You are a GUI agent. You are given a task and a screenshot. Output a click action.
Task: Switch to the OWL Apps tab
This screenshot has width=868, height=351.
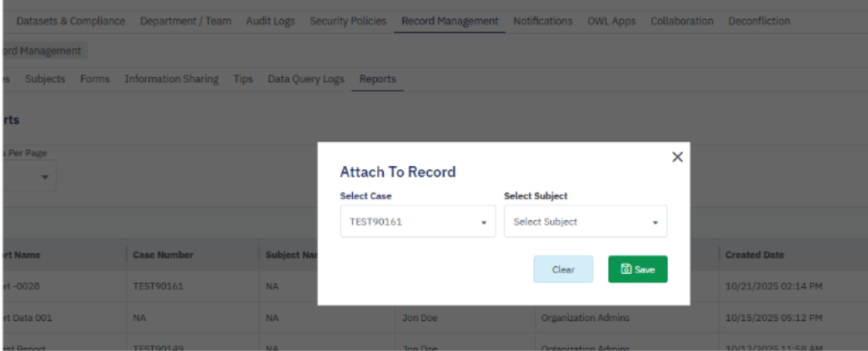611,21
